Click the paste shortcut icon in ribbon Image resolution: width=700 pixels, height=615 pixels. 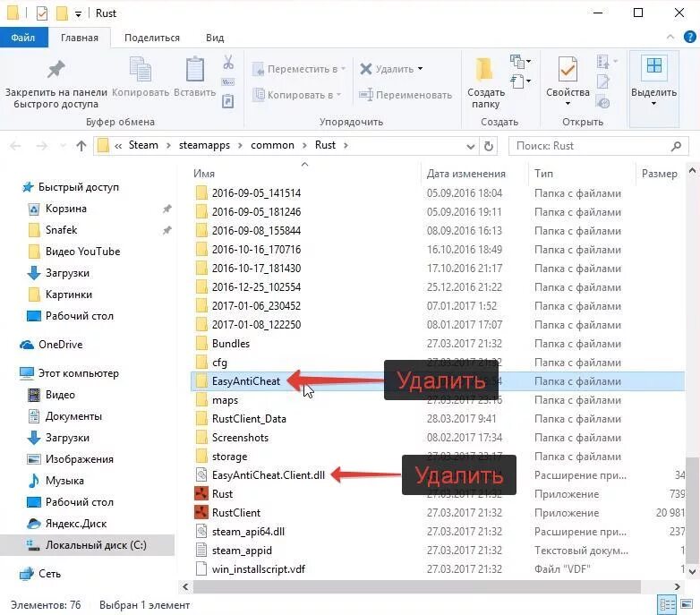[x=228, y=101]
